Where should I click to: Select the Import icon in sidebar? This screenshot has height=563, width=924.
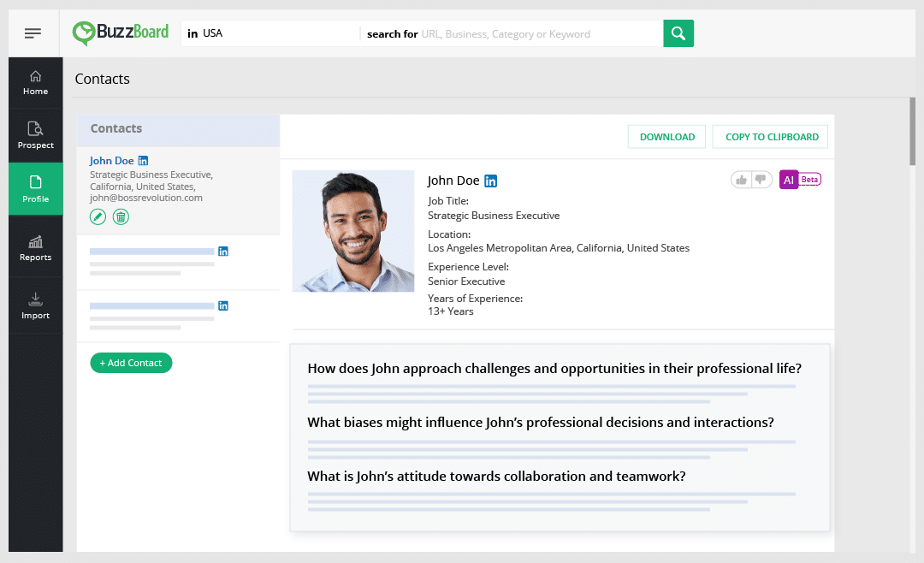(35, 305)
